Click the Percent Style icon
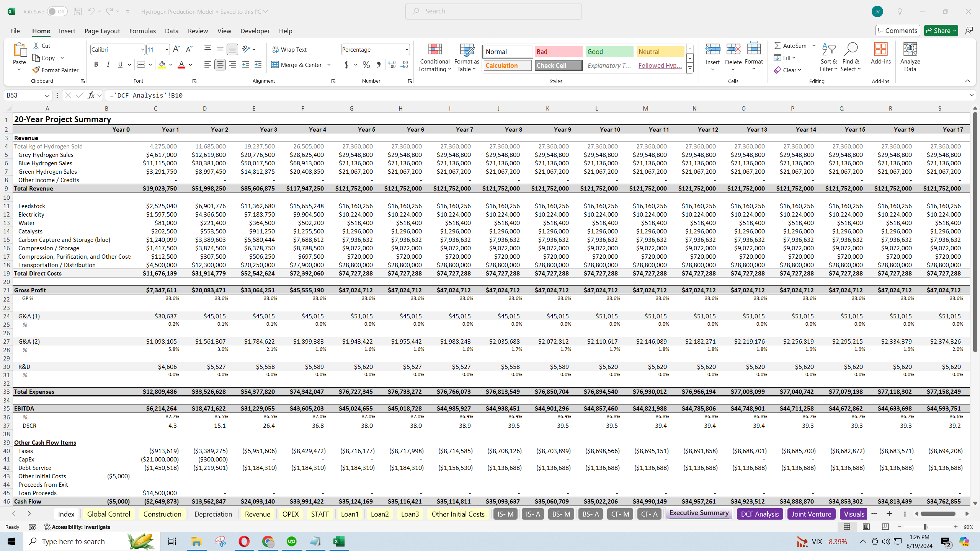Viewport: 980px width, 551px height. point(366,65)
